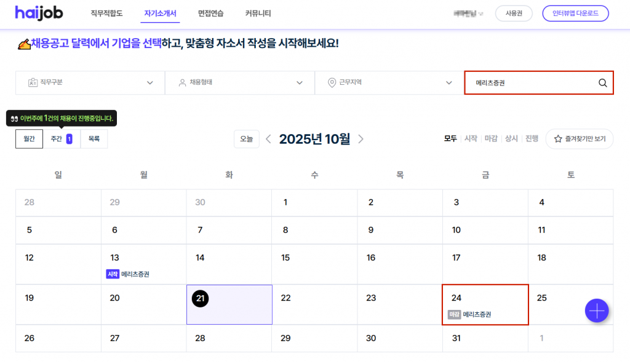The image size is (630, 364).
Task: Open the 채용형태 dropdown
Action: pos(239,83)
